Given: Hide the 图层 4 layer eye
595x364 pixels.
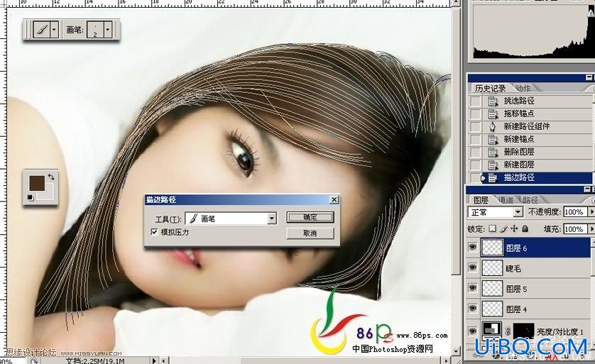Looking at the screenshot, I should pos(472,308).
